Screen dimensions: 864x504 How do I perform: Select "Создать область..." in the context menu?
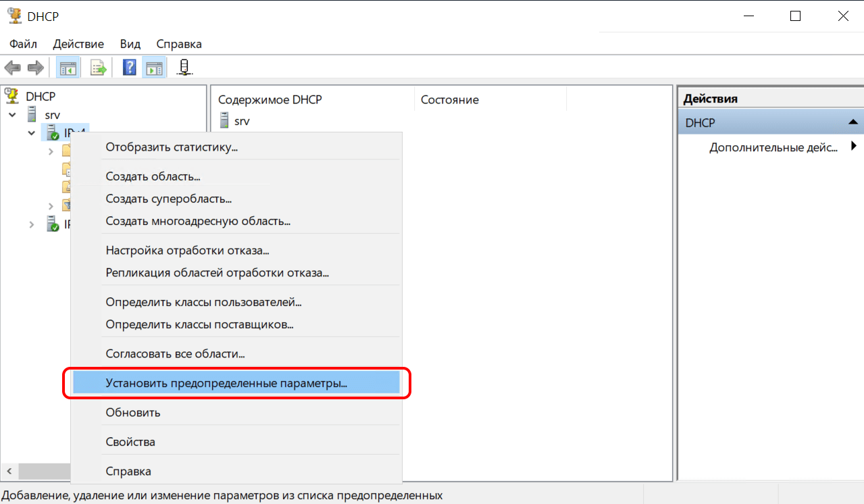(x=153, y=176)
